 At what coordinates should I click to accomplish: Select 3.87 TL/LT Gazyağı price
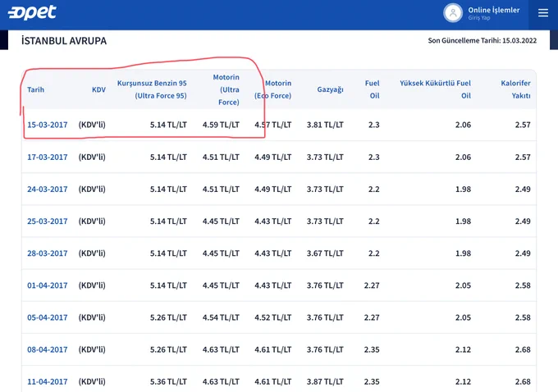pyautogui.click(x=325, y=381)
